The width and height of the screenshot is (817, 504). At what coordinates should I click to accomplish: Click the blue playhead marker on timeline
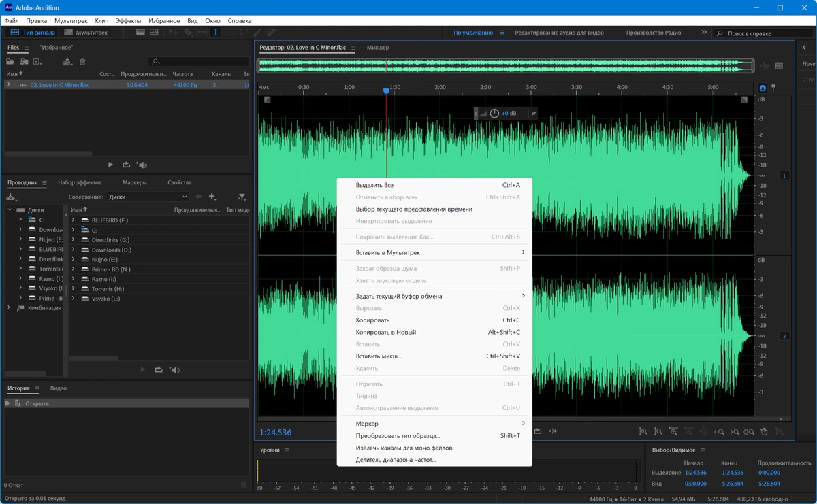(386, 90)
